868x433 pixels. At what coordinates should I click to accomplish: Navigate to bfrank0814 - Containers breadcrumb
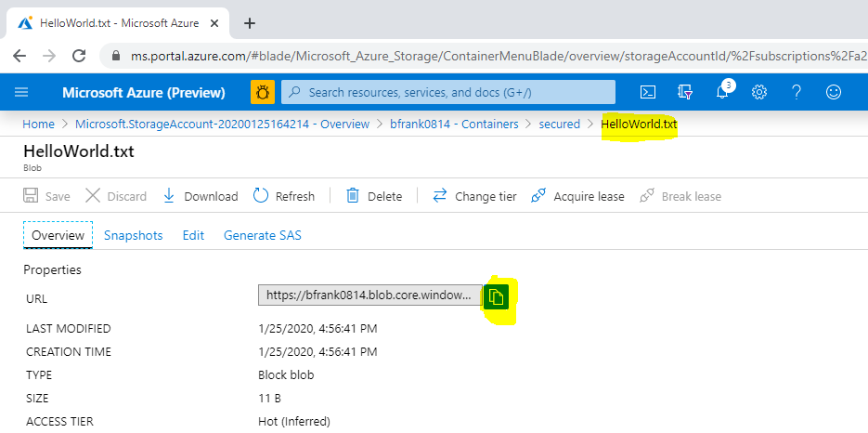point(454,124)
